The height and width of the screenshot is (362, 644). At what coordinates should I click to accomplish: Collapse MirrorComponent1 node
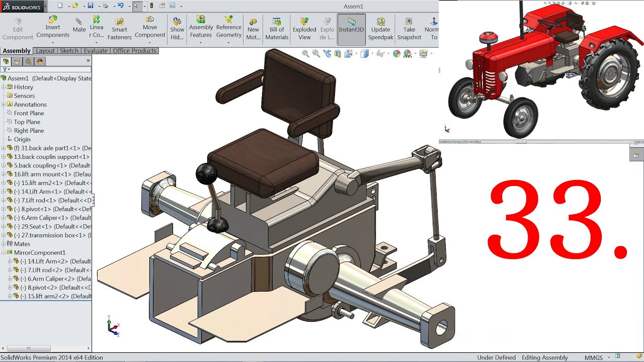click(x=4, y=252)
